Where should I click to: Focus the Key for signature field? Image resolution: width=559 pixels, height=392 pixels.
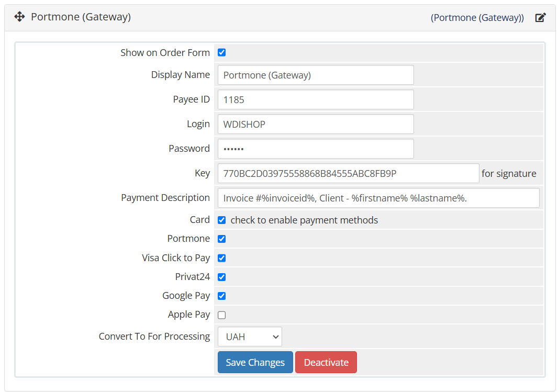click(x=348, y=173)
